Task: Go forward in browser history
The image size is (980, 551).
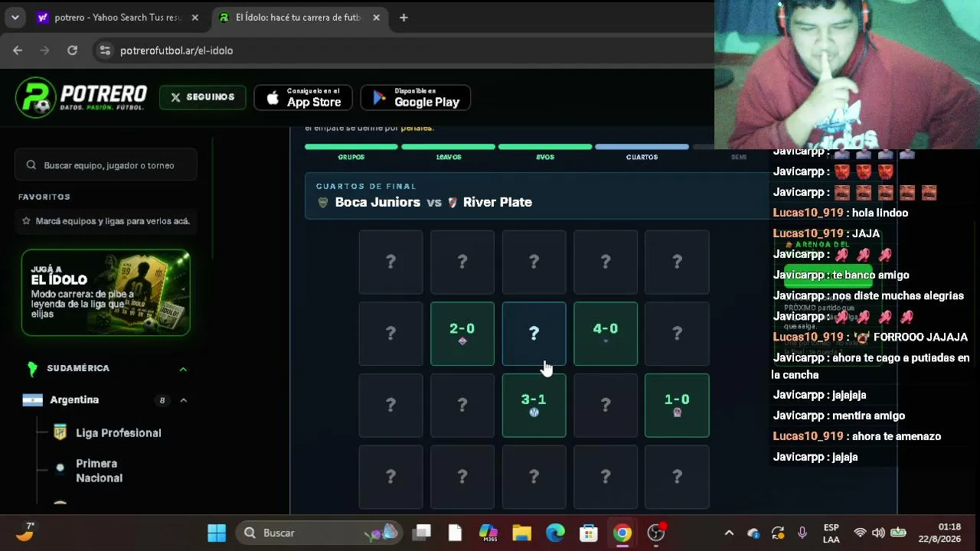Action: (44, 51)
